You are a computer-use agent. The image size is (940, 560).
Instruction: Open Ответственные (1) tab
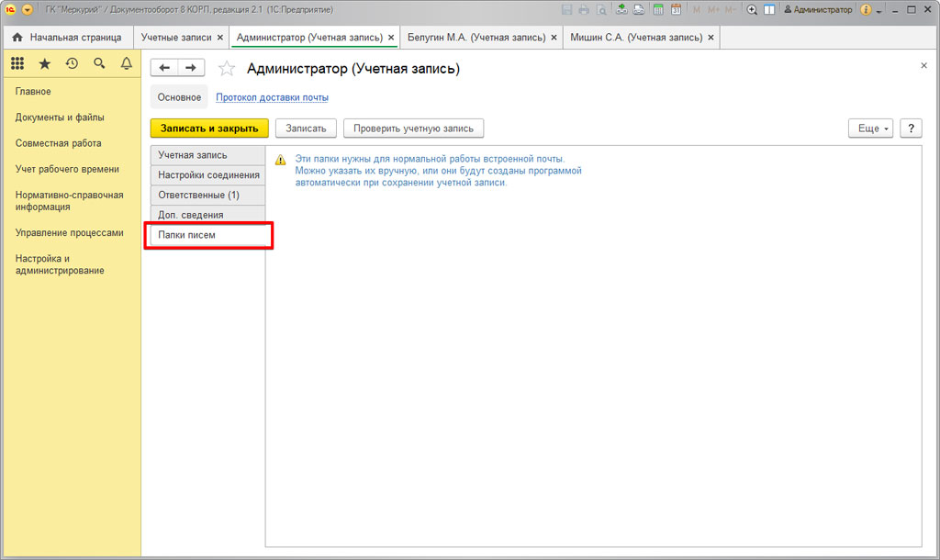(x=198, y=195)
